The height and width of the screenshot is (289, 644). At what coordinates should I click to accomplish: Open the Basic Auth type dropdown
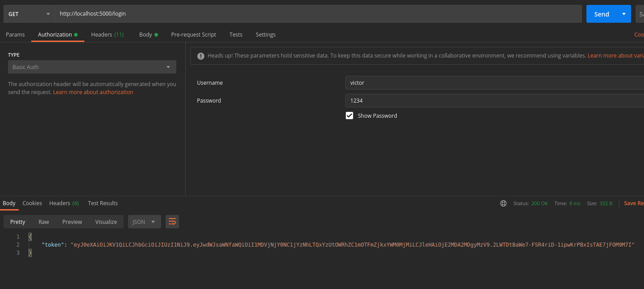pyautogui.click(x=92, y=67)
